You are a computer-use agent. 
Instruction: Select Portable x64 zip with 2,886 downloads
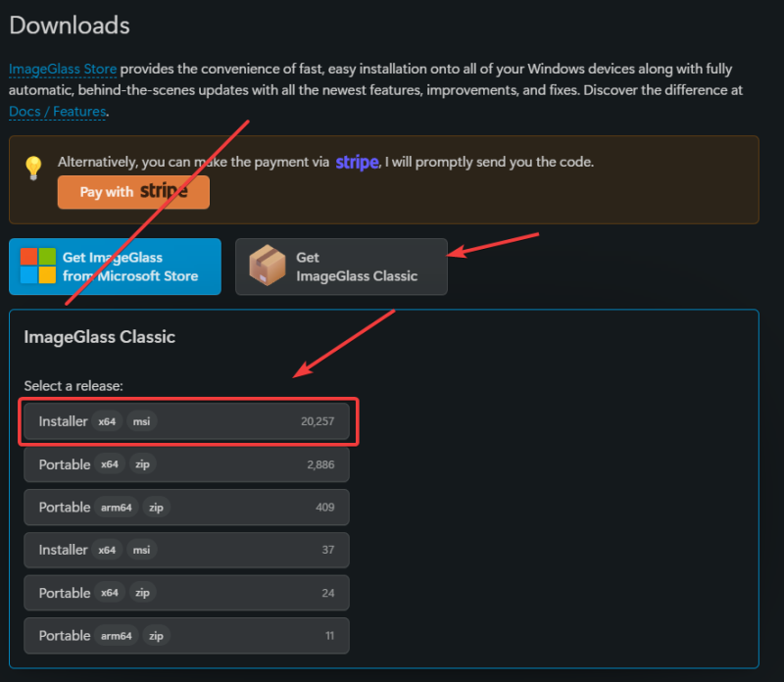click(x=186, y=464)
